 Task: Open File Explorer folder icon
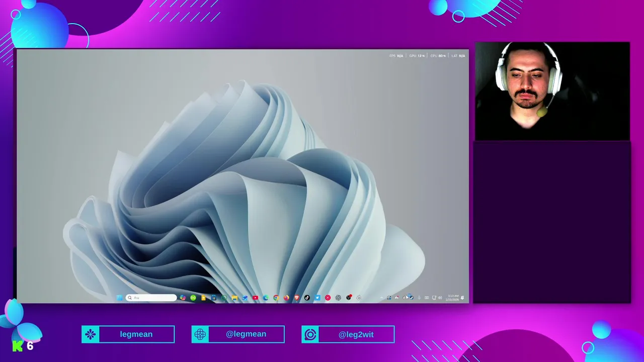click(x=234, y=298)
